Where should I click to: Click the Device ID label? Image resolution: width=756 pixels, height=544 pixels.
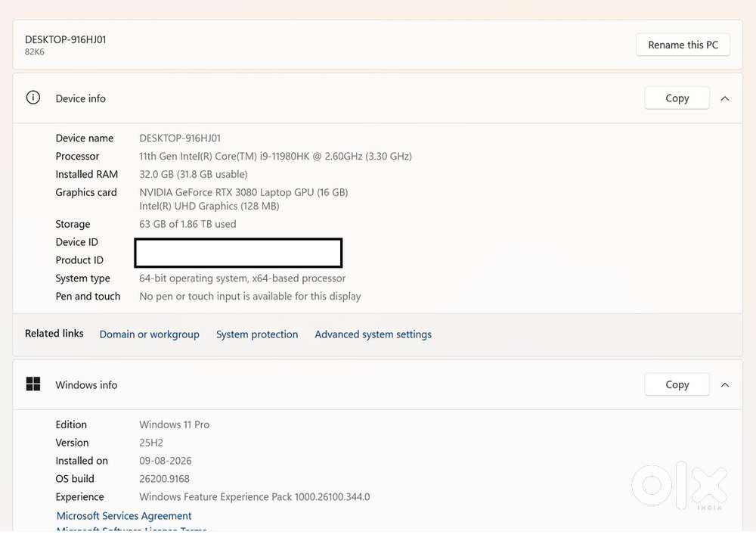click(76, 242)
